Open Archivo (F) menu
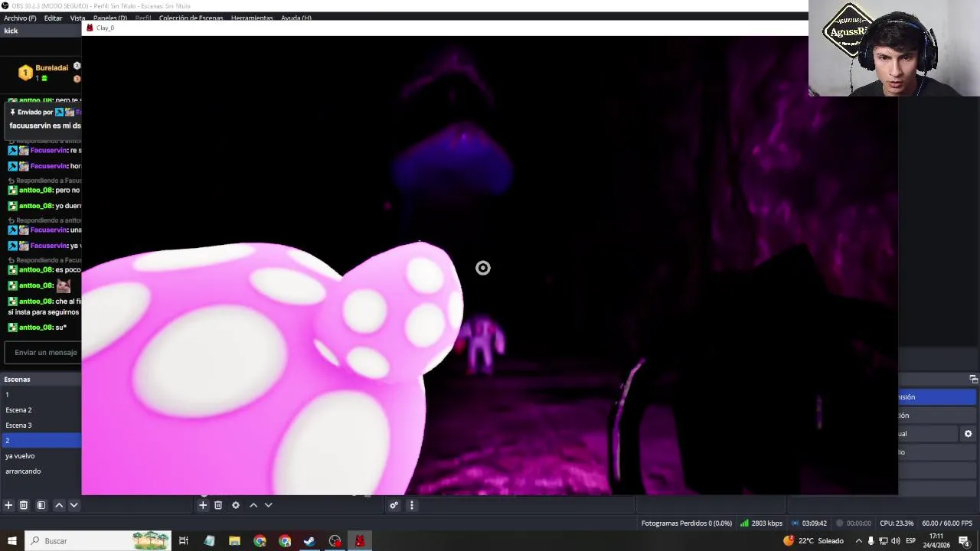980x551 pixels. pyautogui.click(x=20, y=18)
